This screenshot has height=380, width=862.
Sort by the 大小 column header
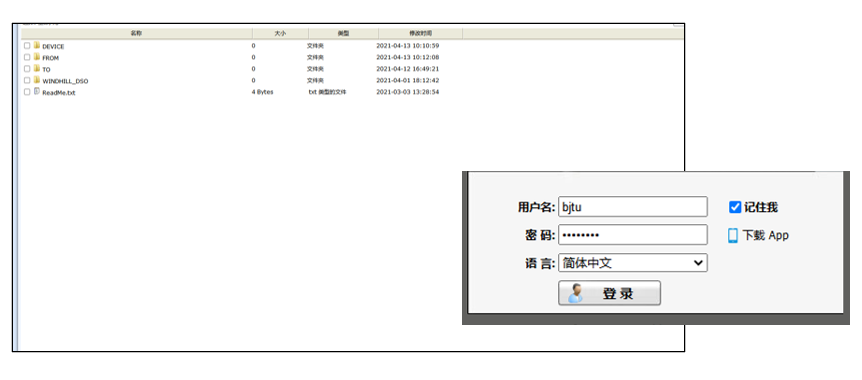(280, 34)
